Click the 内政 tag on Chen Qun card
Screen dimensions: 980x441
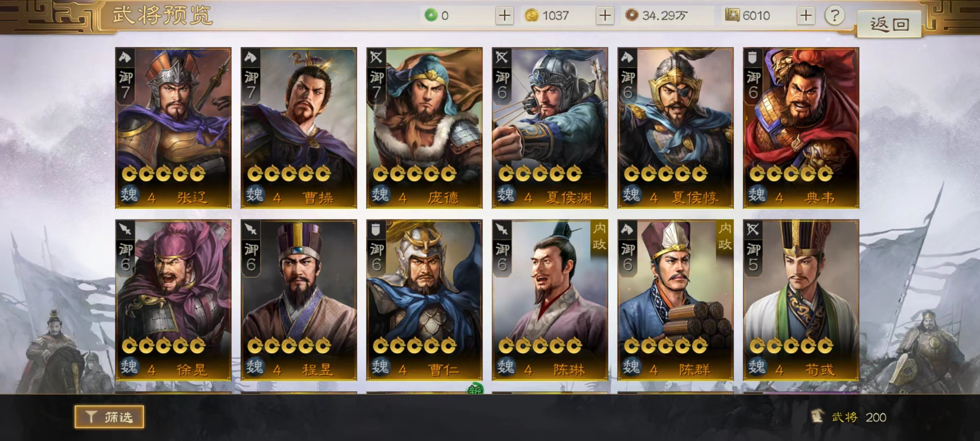point(725,236)
